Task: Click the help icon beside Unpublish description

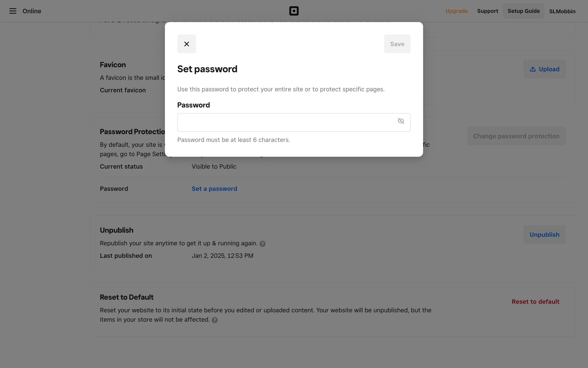Action: tap(262, 244)
